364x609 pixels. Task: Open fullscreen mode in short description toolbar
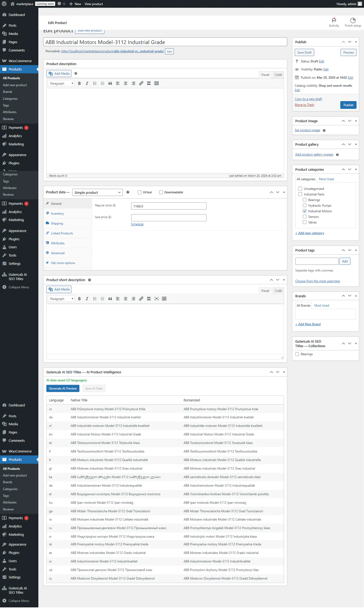[x=156, y=299]
